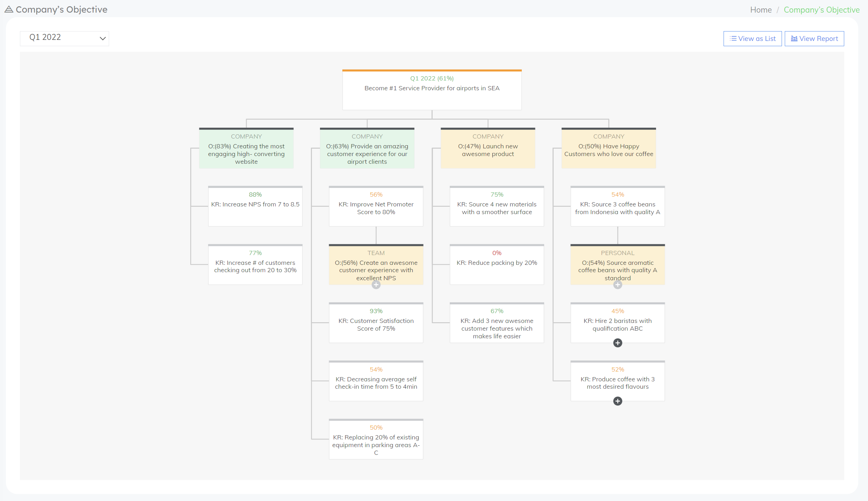
Task: Click the chart icon inside View Report button
Action: click(794, 38)
